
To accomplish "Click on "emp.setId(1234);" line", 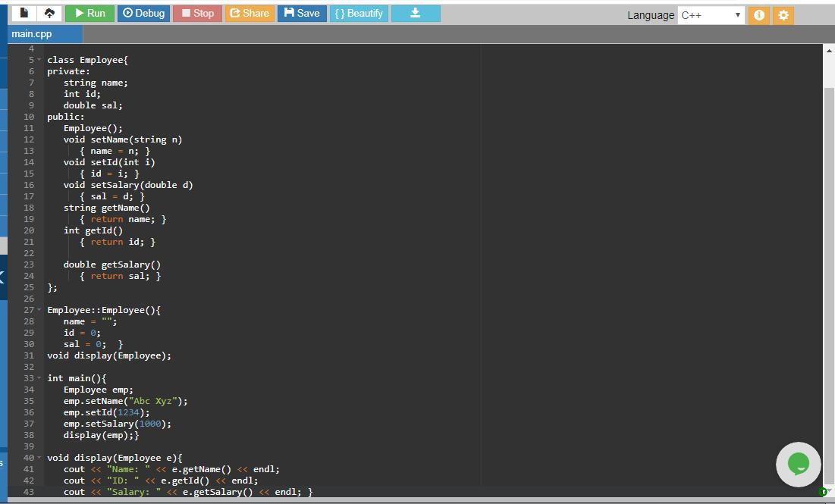I will click(106, 412).
